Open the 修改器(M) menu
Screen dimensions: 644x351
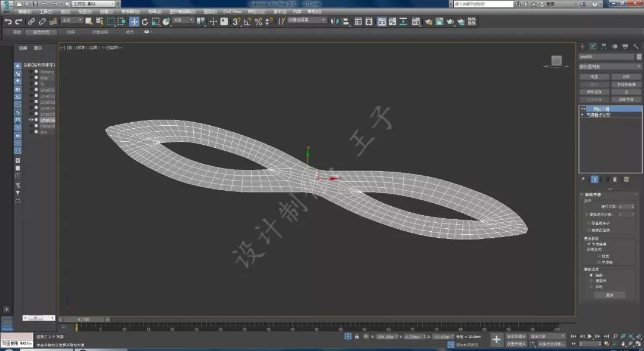(x=131, y=11)
